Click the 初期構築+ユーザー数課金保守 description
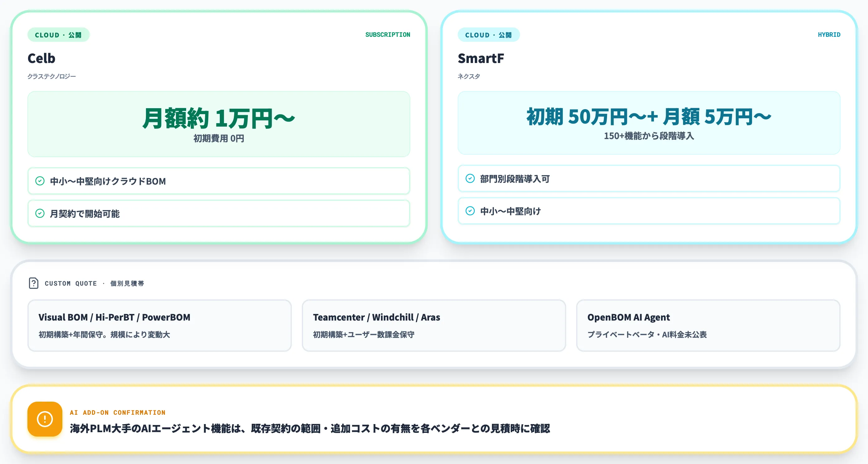 [x=364, y=335]
